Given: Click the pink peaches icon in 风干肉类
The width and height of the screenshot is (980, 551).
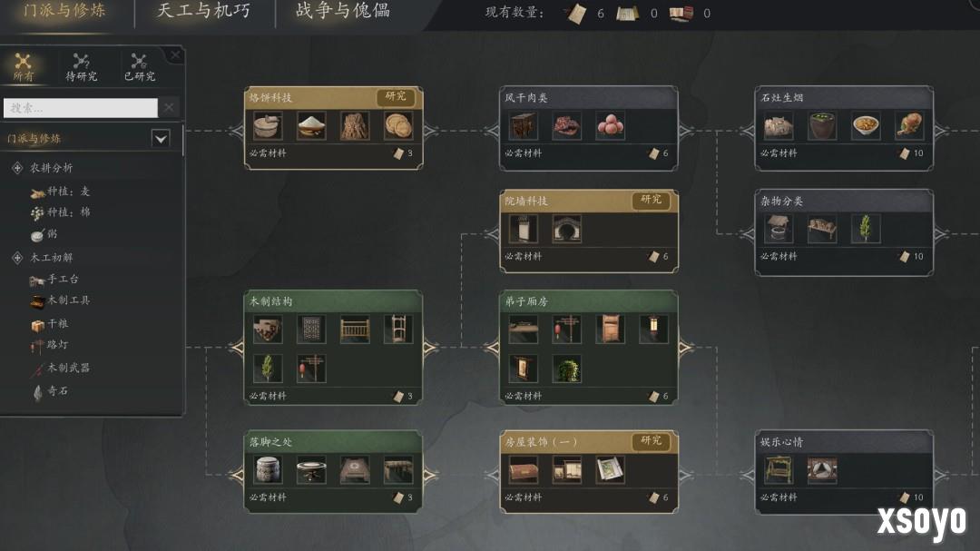Looking at the screenshot, I should (x=610, y=125).
